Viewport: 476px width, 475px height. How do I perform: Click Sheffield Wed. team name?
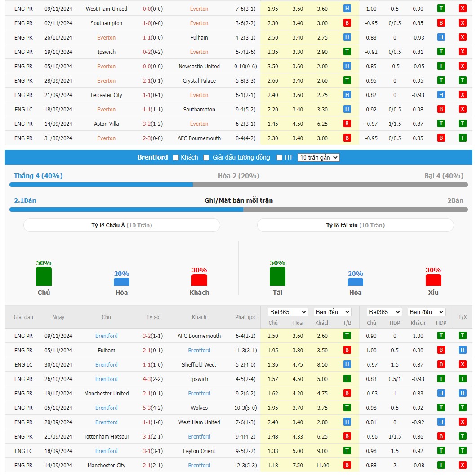click(x=199, y=365)
